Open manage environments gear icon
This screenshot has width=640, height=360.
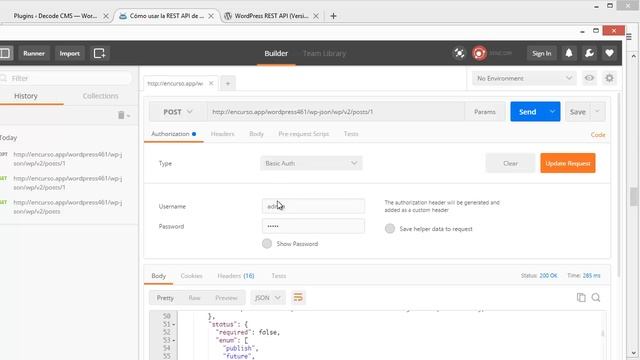[609, 78]
